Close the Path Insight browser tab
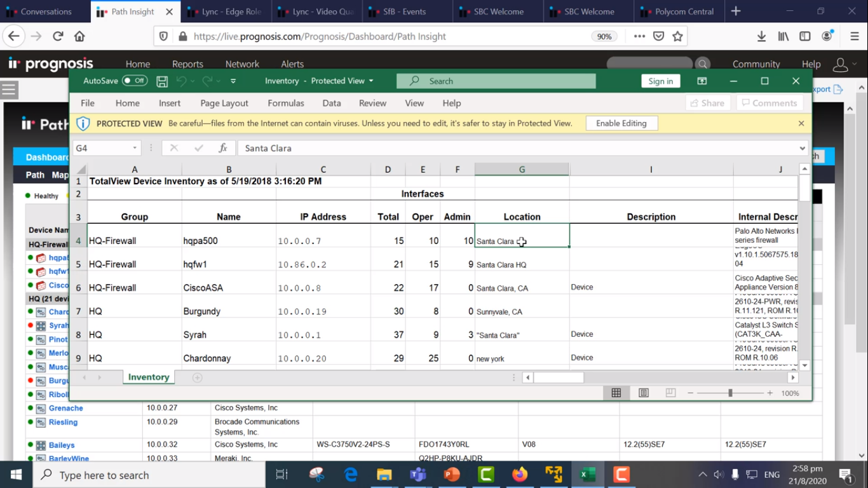This screenshot has height=488, width=868. 169,11
